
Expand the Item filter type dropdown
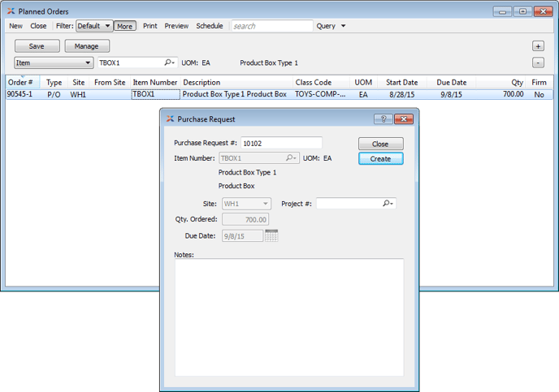pyautogui.click(x=54, y=62)
